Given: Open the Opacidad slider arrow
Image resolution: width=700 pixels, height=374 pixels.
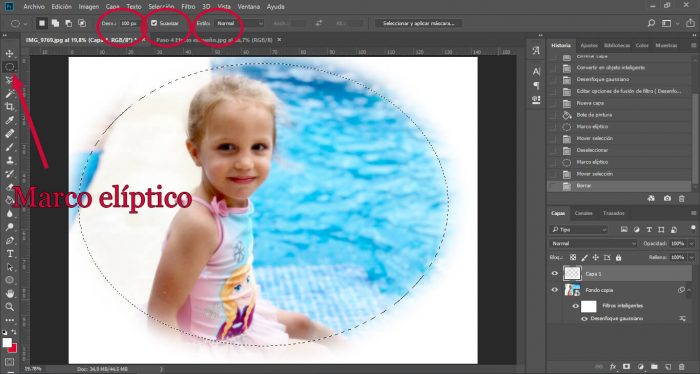Looking at the screenshot, I should point(692,244).
